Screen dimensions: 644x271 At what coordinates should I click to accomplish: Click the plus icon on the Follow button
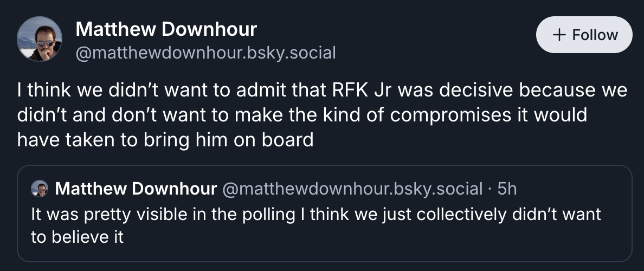pos(558,35)
